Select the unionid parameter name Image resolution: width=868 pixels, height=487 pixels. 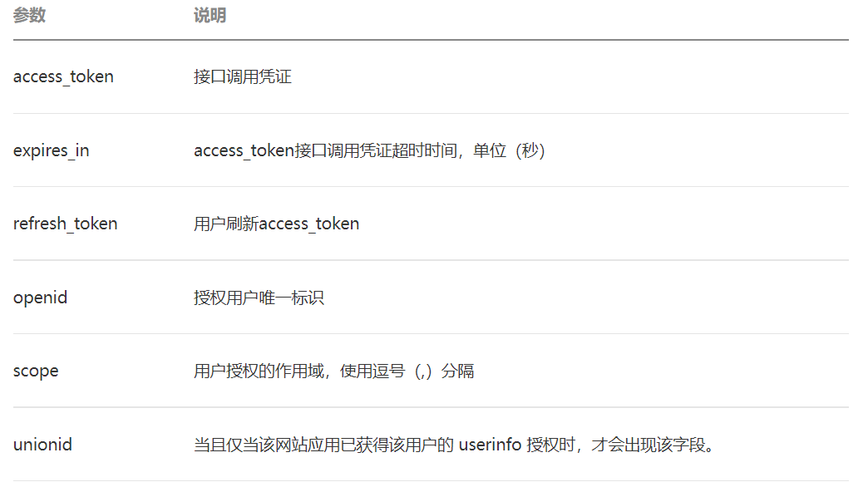[x=42, y=445]
